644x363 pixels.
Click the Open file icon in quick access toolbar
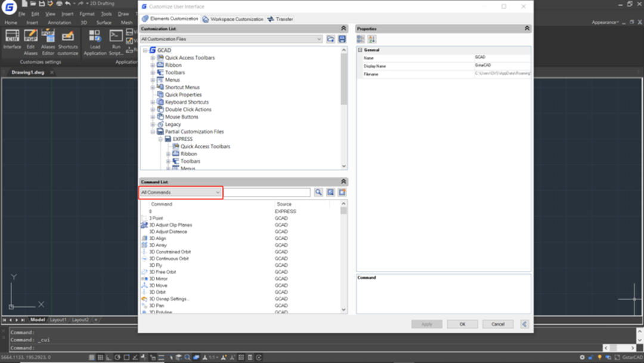click(33, 4)
